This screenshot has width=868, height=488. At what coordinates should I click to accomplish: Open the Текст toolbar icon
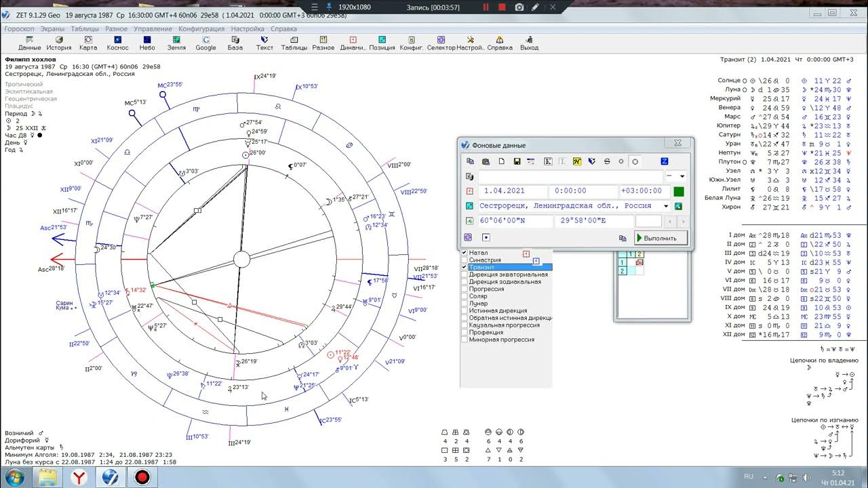(x=264, y=43)
